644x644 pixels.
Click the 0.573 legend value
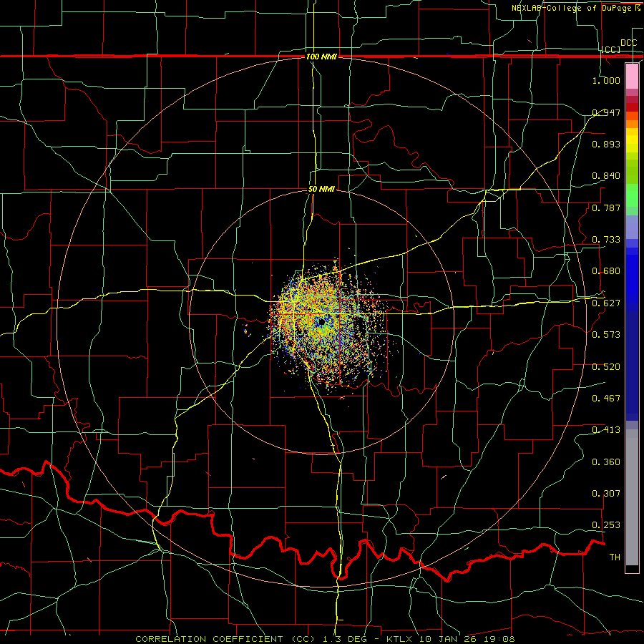point(606,335)
